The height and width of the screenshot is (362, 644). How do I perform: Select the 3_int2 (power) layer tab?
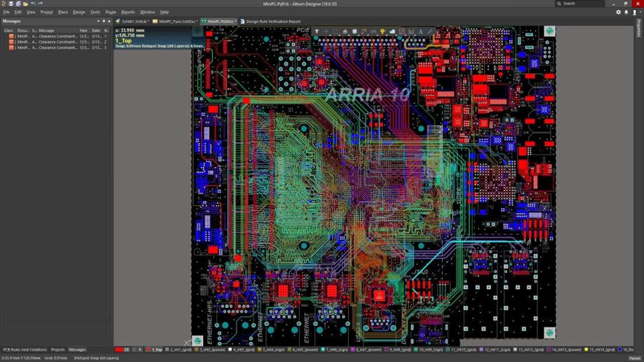[x=211, y=350]
